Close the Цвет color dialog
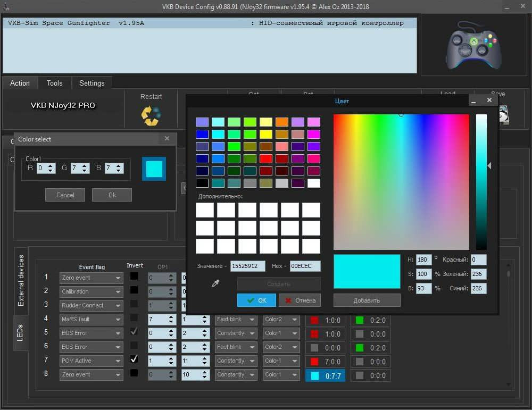The image size is (532, 410). (x=489, y=100)
